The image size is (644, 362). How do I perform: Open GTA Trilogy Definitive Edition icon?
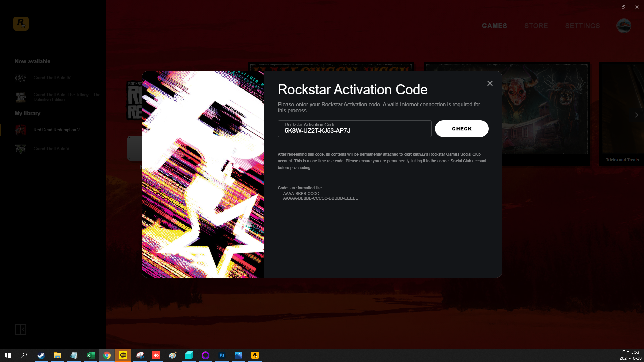21,97
